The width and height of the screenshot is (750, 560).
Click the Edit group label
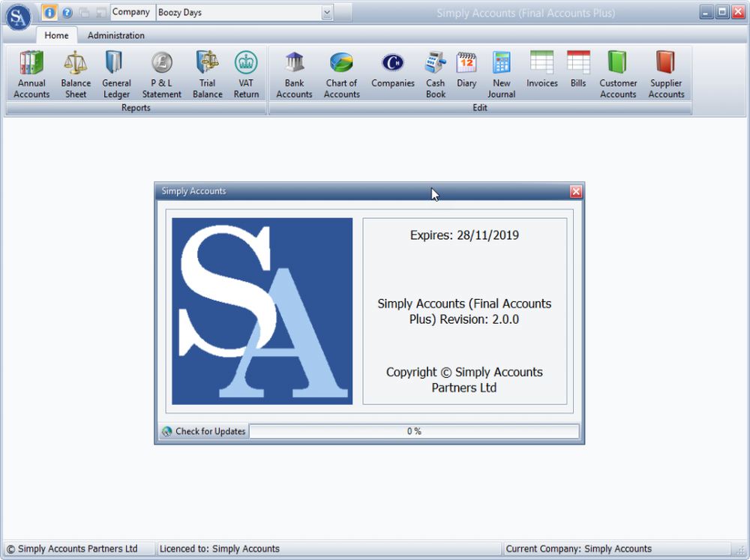(480, 108)
